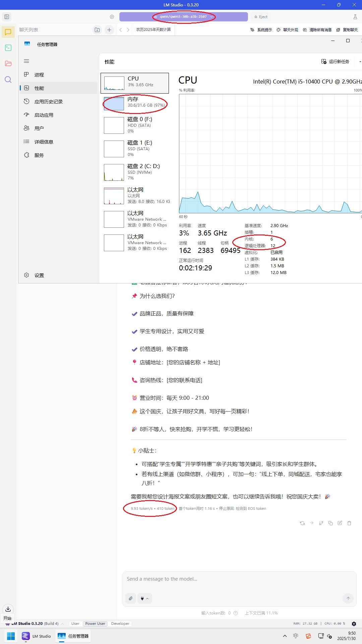Edit the assistant message
The image size is (362, 644).
[x=340, y=523]
